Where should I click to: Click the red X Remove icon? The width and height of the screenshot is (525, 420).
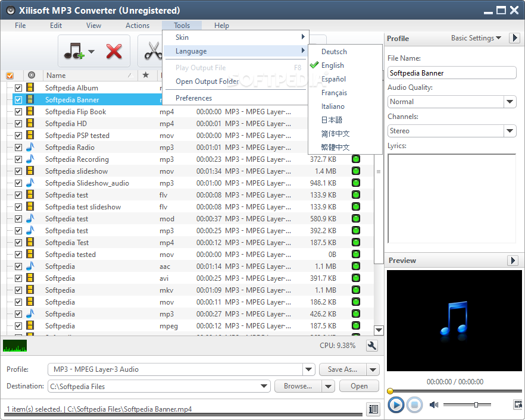pyautogui.click(x=114, y=52)
